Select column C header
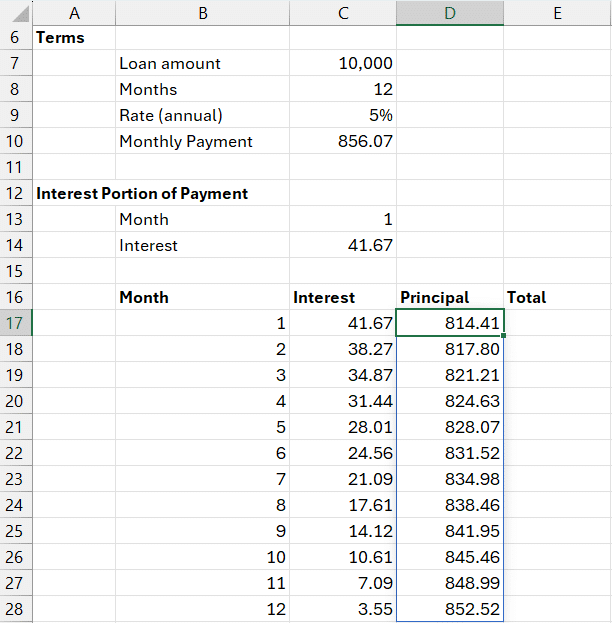The width and height of the screenshot is (612, 623). click(342, 13)
